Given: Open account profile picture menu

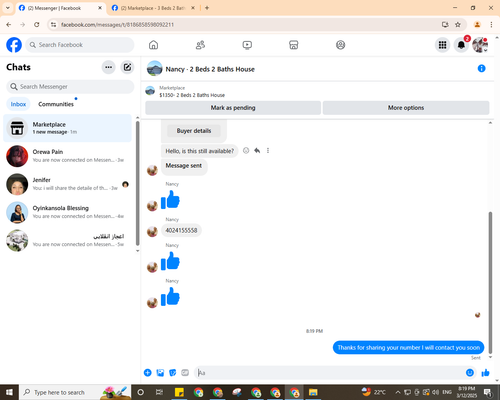Looking at the screenshot, I should (x=480, y=45).
